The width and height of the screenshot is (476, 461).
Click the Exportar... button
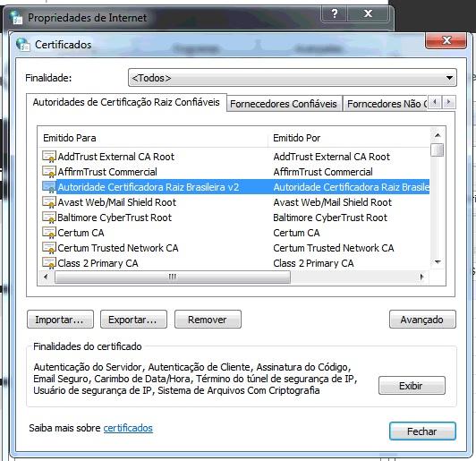[133, 320]
